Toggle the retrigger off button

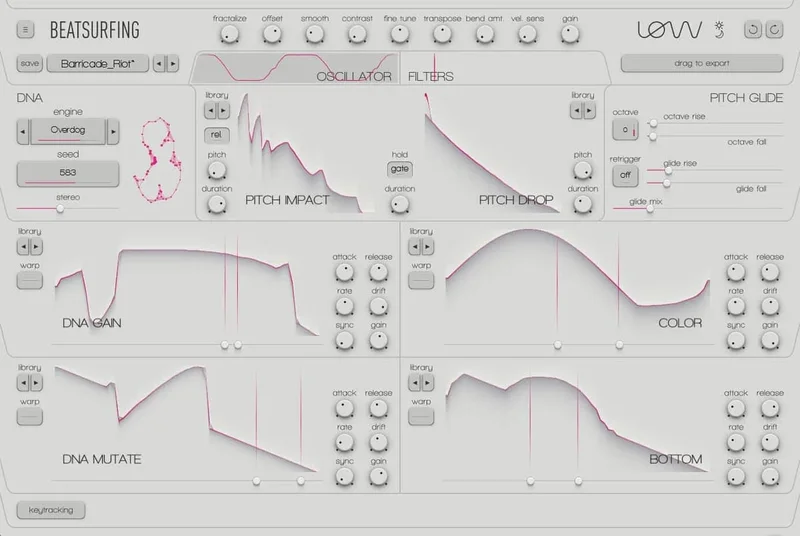click(x=625, y=175)
